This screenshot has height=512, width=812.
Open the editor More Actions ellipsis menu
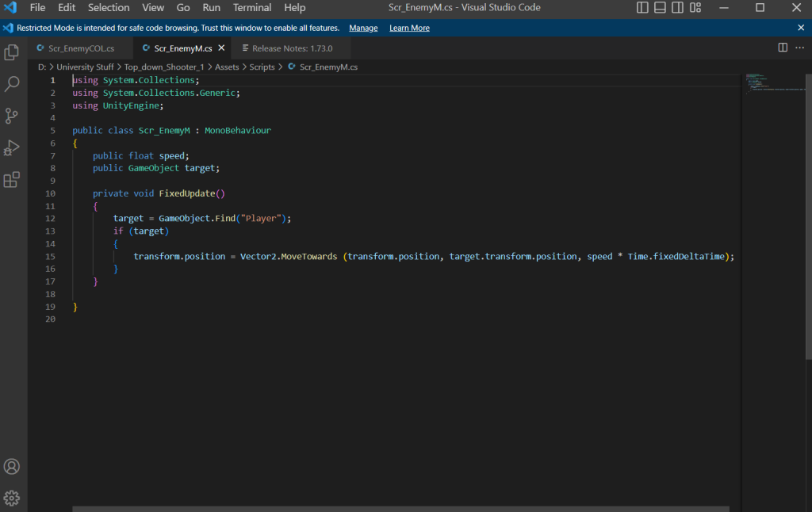coord(799,48)
